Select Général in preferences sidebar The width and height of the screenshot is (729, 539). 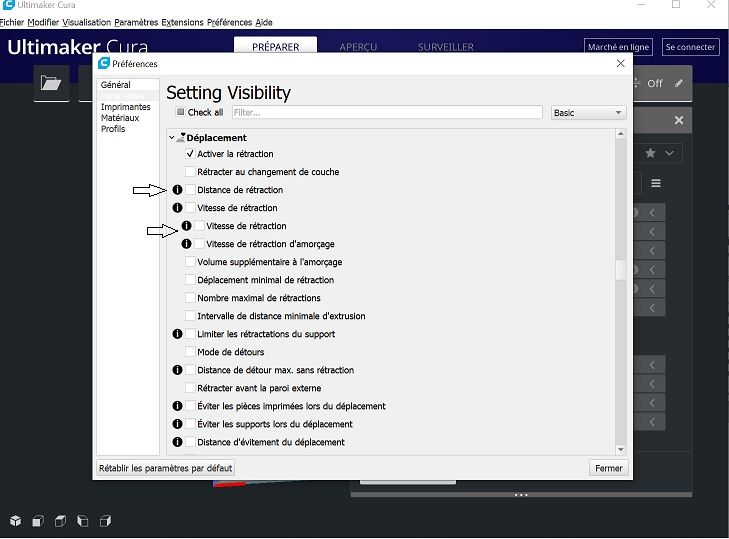[116, 85]
